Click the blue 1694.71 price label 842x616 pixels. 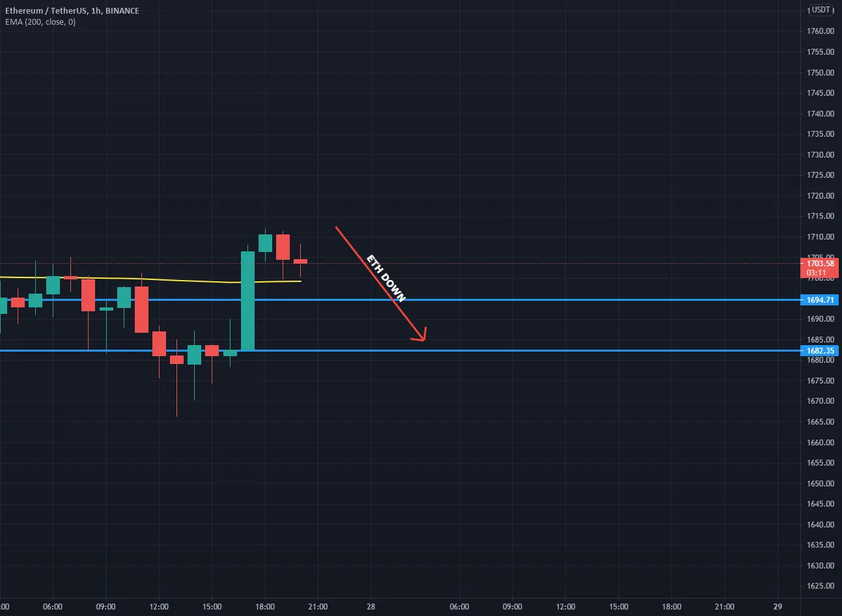(x=820, y=300)
